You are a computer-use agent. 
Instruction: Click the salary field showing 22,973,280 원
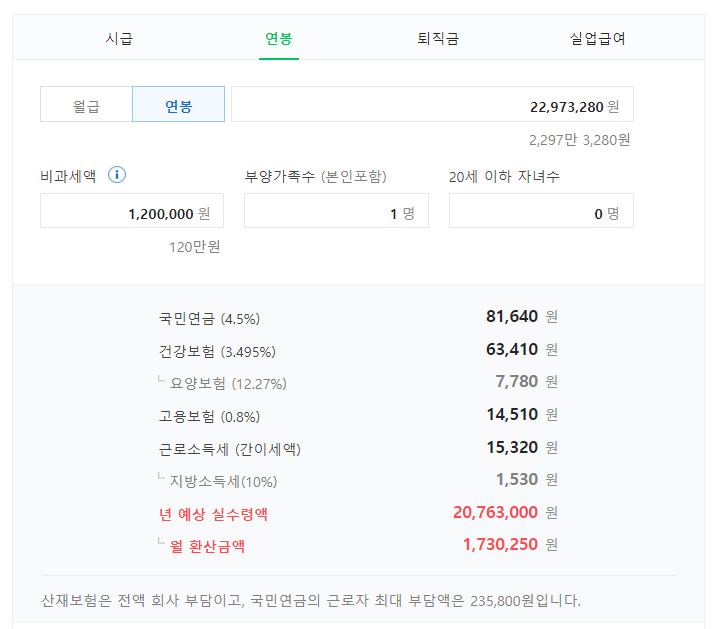[433, 104]
